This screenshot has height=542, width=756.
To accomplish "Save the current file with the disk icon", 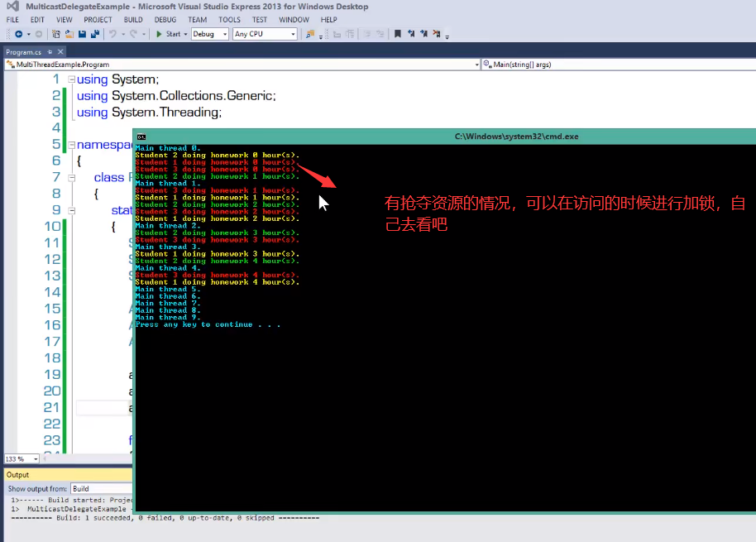I will 82,34.
